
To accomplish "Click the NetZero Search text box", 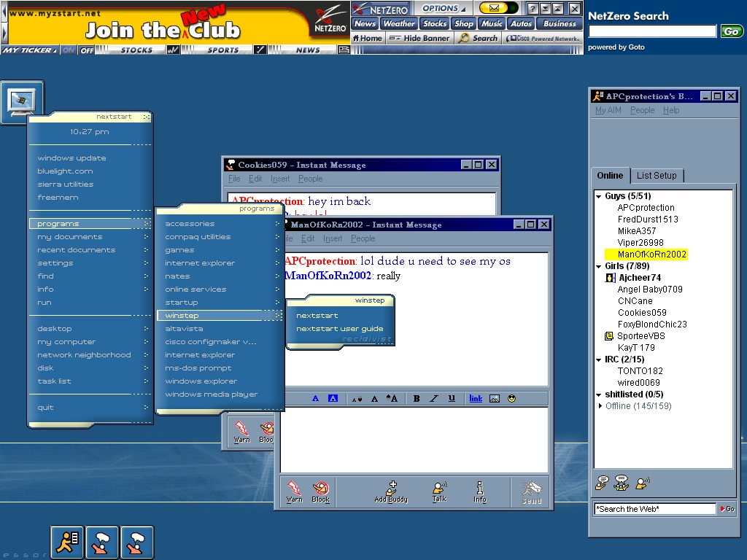I will tap(652, 31).
